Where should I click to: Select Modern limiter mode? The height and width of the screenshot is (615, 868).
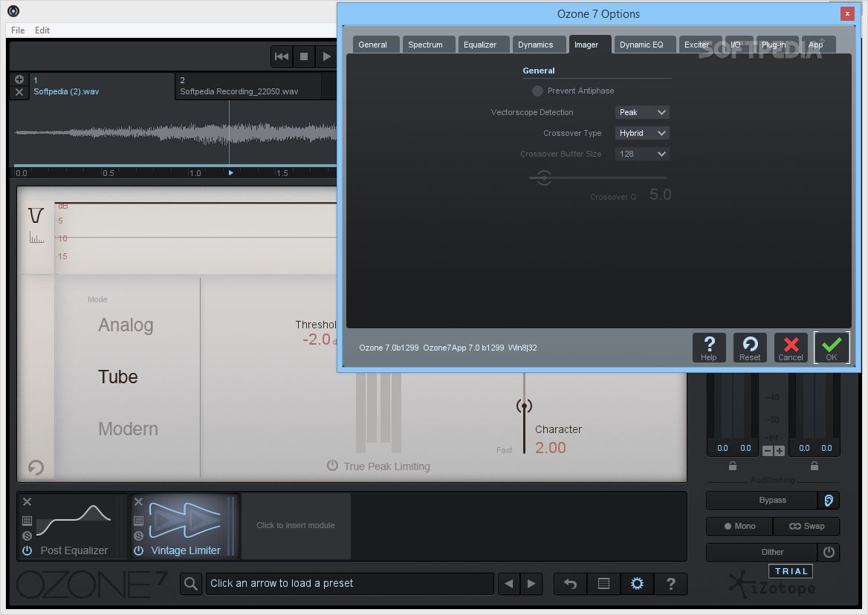pos(128,429)
